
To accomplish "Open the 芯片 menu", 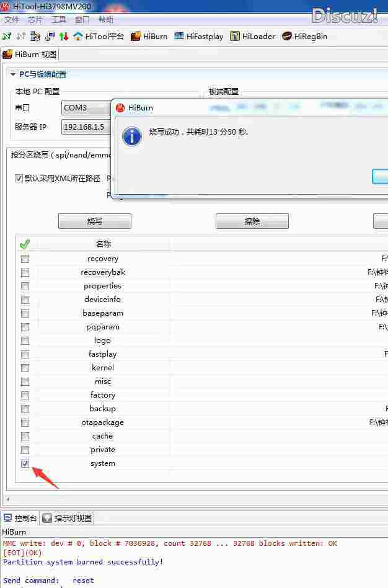I will 35,19.
